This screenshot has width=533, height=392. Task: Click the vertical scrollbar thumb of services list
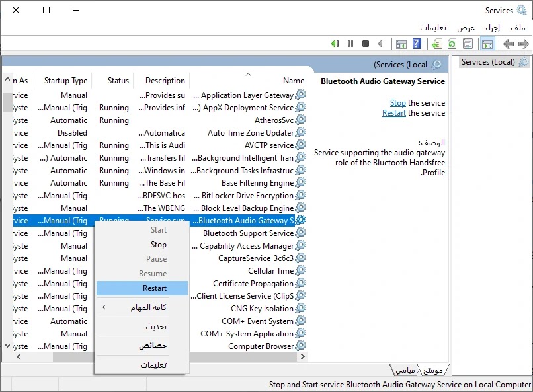[x=7, y=102]
